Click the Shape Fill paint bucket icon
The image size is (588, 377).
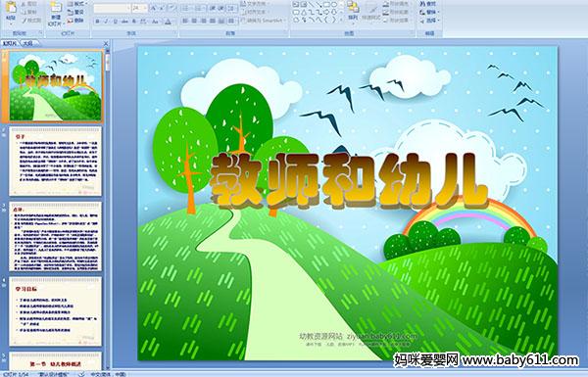point(386,4)
